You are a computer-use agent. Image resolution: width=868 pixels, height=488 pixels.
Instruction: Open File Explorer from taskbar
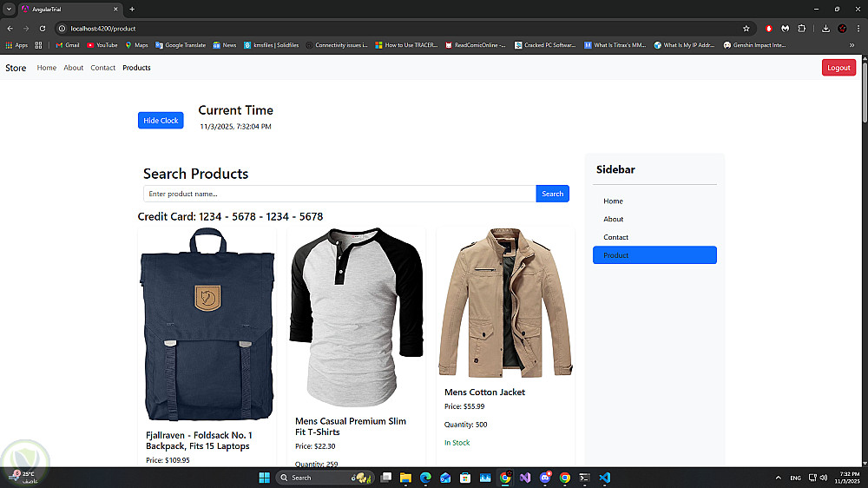[x=405, y=478]
